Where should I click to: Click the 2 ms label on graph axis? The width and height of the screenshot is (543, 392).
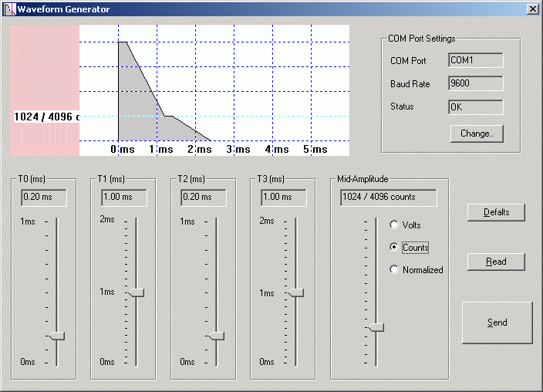[200, 150]
